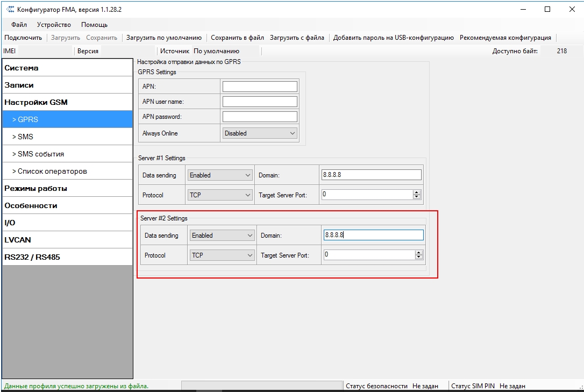This screenshot has width=584, height=392.
Task: Click Сохранить в файл toolbar button
Action: click(237, 38)
